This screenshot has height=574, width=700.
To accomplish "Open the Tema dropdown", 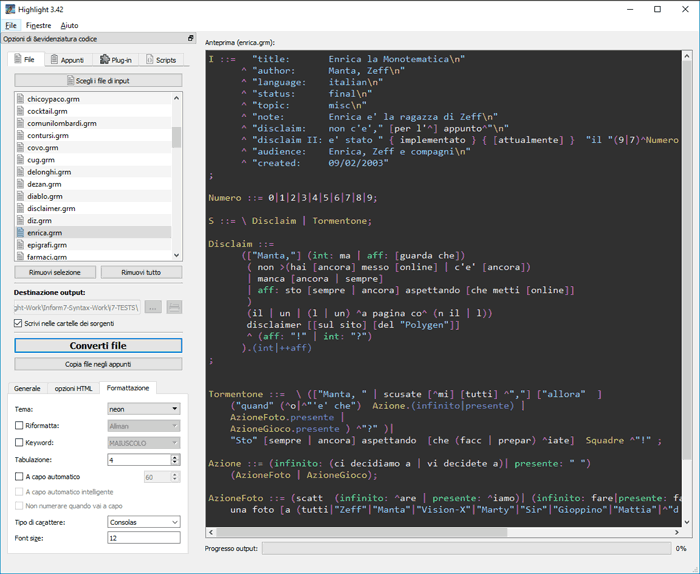I will point(144,409).
